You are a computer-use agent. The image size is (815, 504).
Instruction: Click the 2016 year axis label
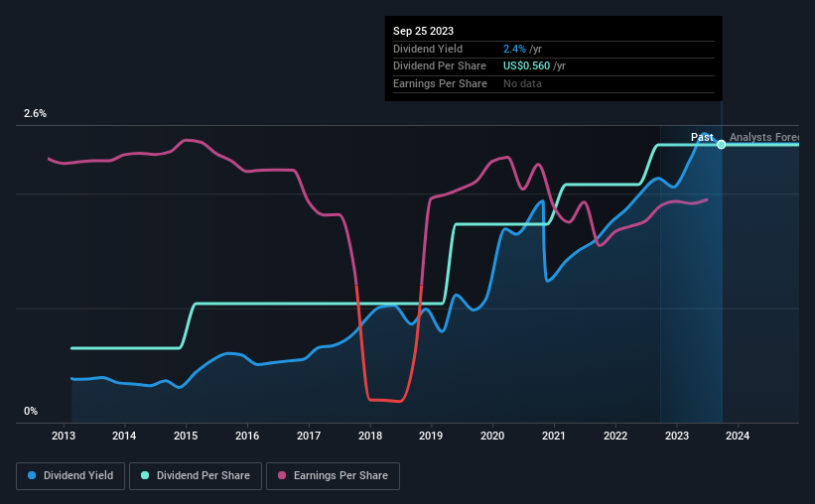click(247, 436)
